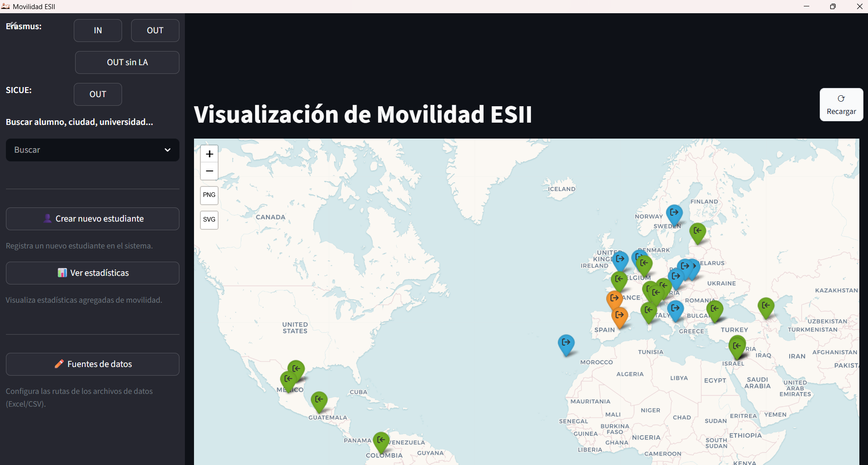Viewport: 868px width, 465px height.
Task: Filter Erasmus IN students
Action: 98,31
